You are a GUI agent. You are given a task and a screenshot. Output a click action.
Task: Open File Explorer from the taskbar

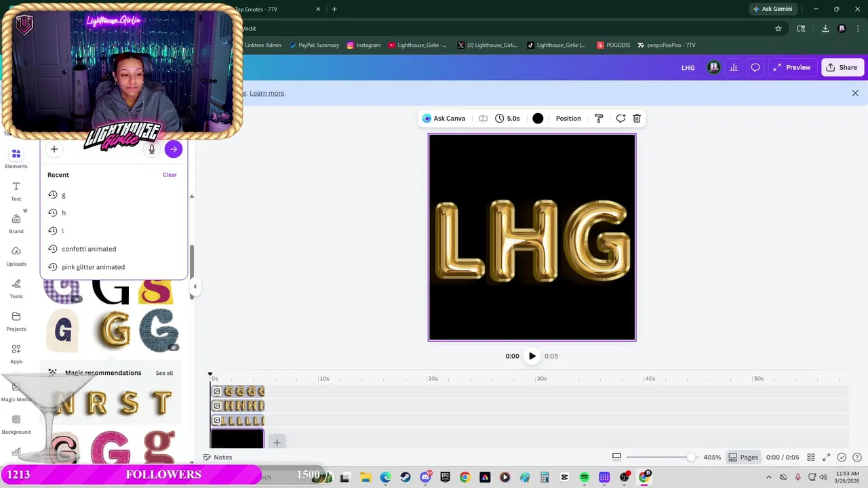click(366, 477)
